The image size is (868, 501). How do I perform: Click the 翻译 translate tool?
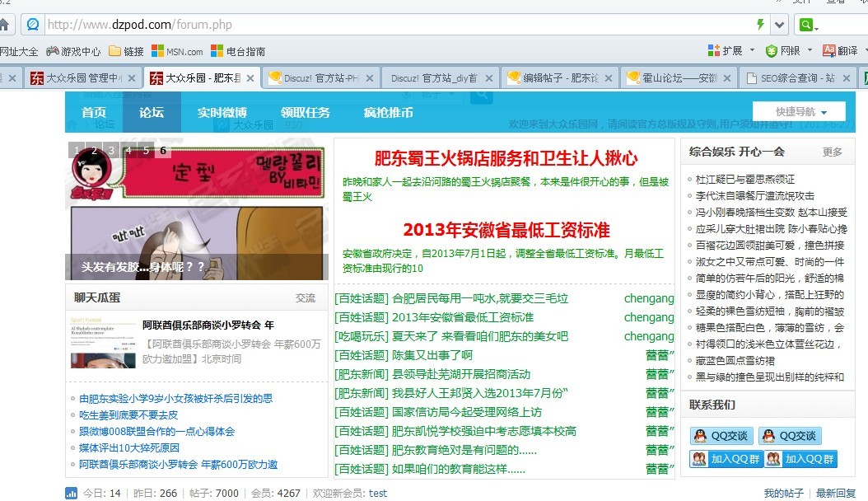841,51
